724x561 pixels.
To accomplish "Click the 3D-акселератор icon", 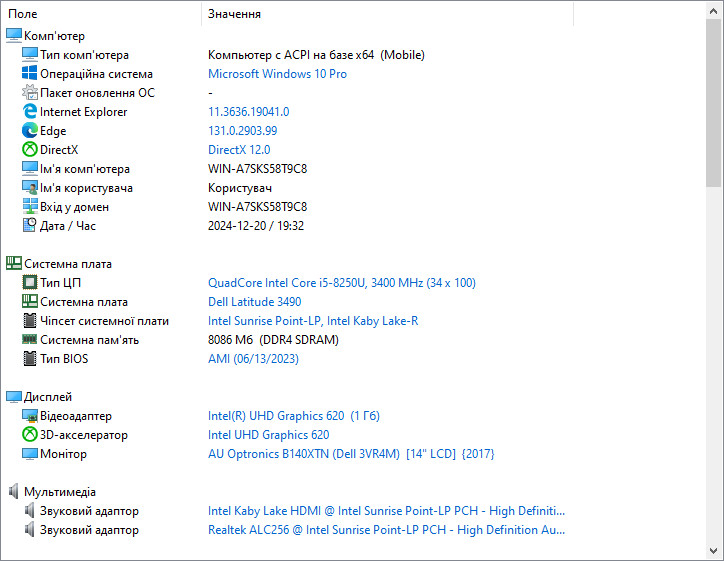I will click(x=30, y=434).
